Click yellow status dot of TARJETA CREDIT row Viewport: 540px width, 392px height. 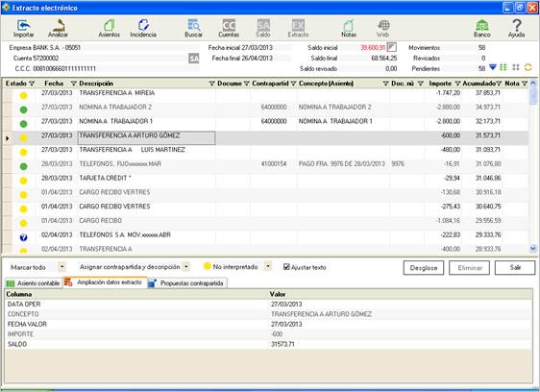pos(23,181)
